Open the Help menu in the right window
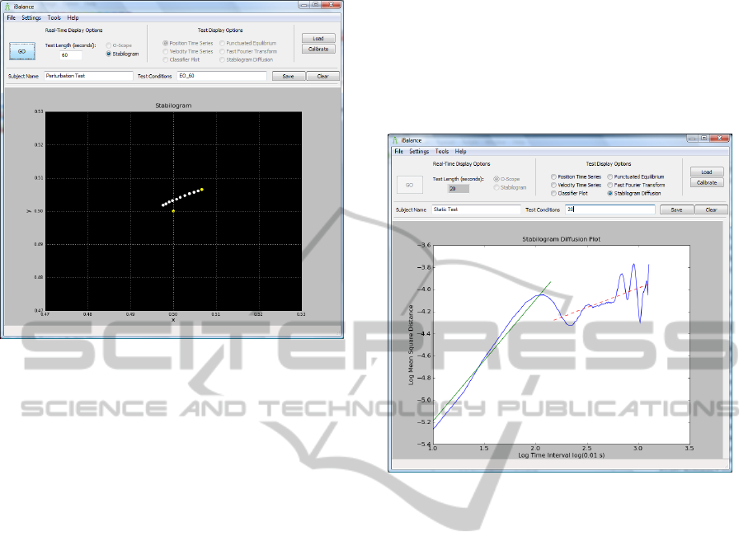 (460, 152)
